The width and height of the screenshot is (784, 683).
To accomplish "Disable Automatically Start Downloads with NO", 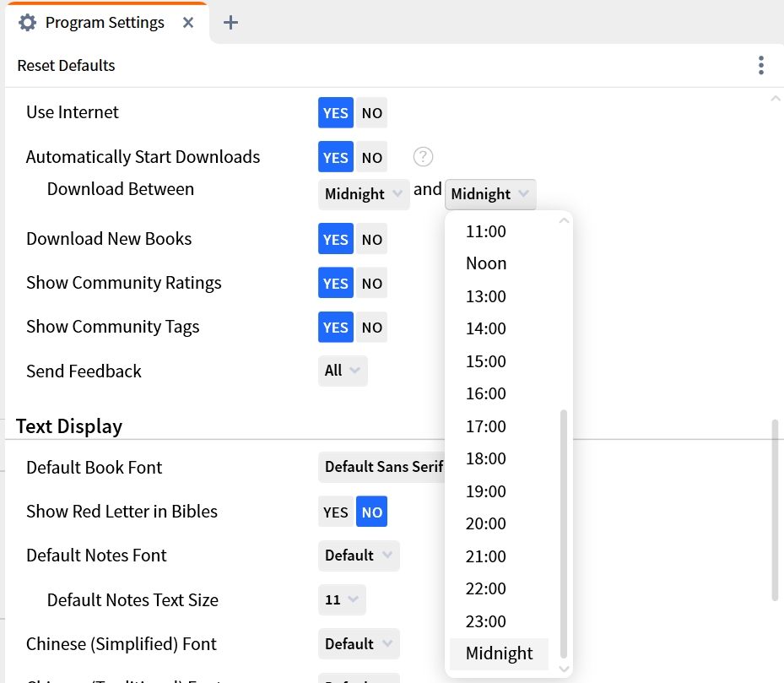I will (x=372, y=157).
